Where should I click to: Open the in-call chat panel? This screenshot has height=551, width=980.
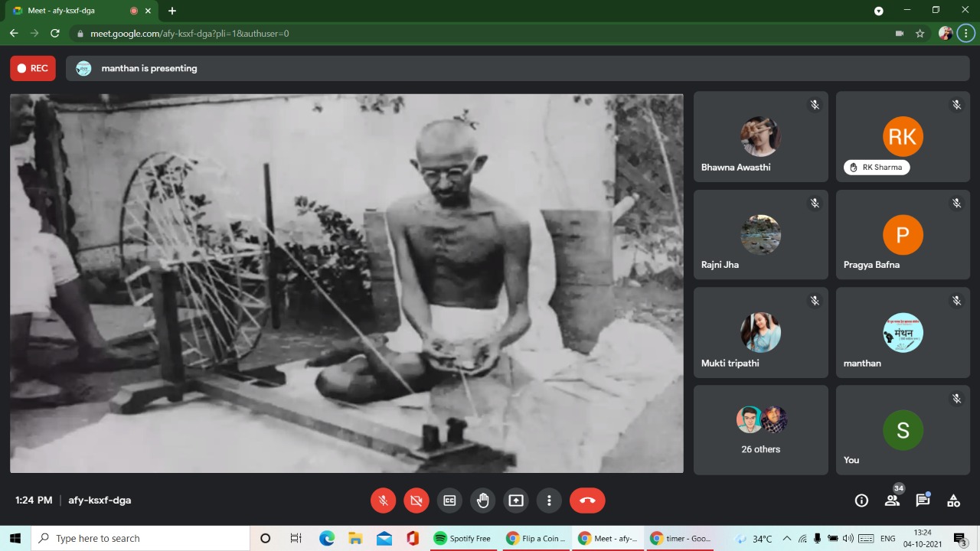[x=923, y=500]
